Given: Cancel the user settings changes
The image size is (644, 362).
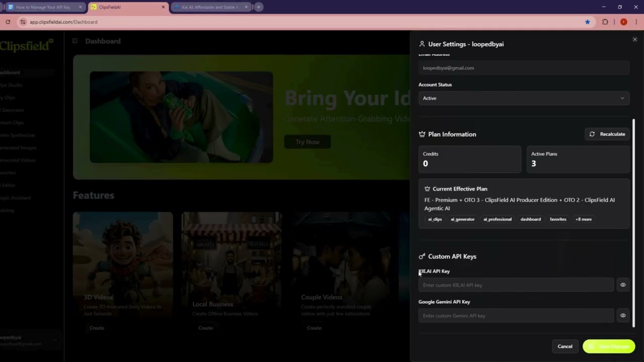Looking at the screenshot, I should tap(565, 346).
